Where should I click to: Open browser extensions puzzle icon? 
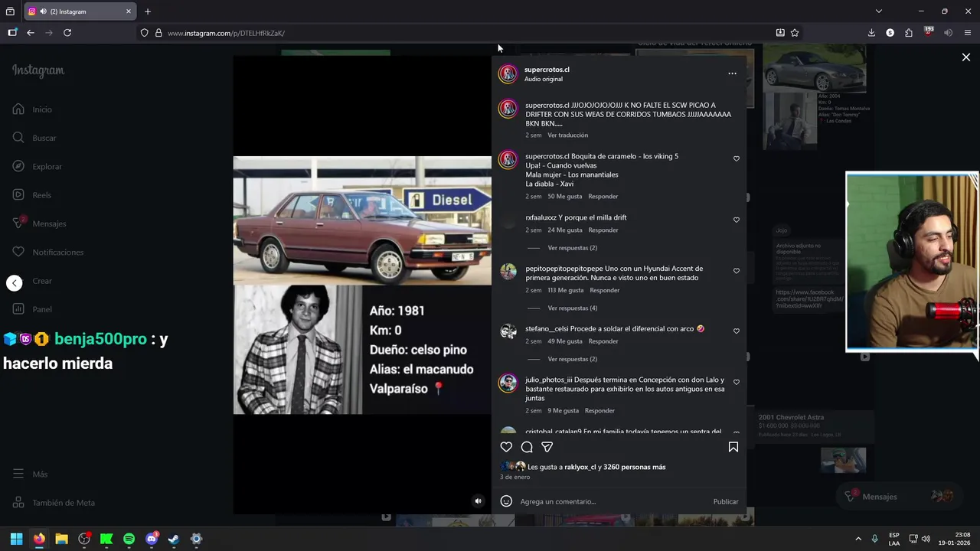pyautogui.click(x=909, y=33)
